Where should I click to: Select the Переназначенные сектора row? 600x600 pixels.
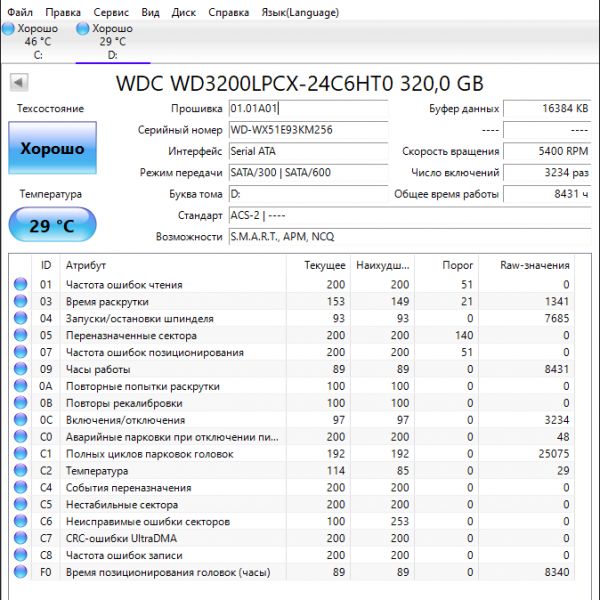tap(292, 335)
